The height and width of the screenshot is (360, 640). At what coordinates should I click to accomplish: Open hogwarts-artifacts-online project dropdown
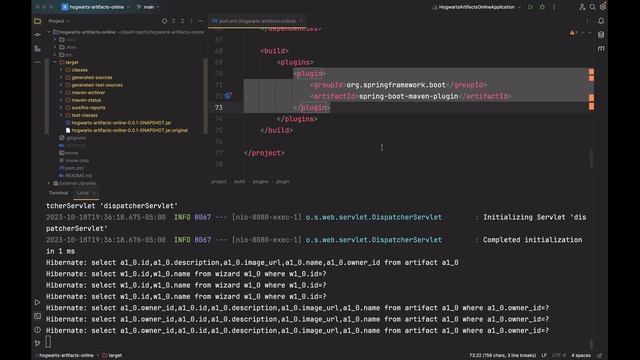(96, 7)
